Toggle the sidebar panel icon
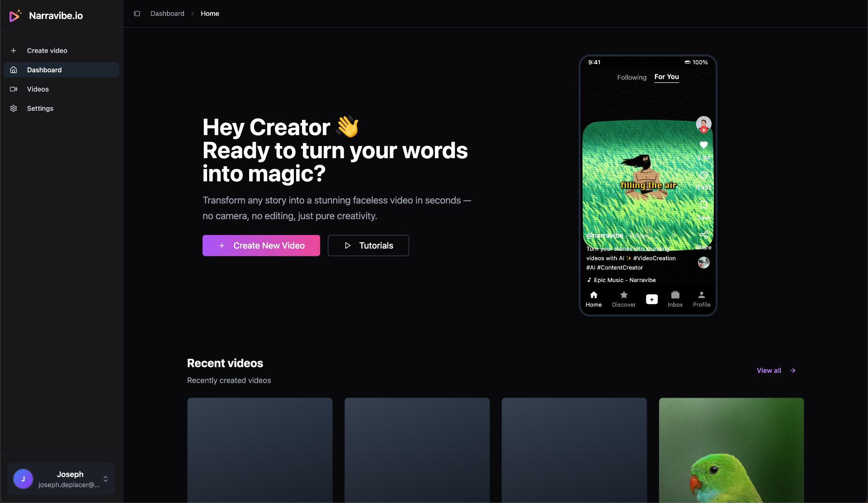 (x=137, y=14)
